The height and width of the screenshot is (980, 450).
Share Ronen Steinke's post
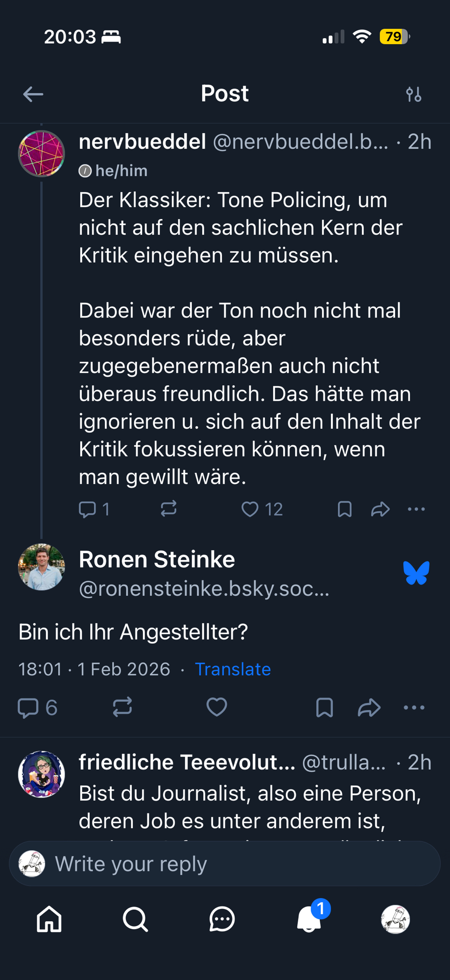tap(369, 708)
